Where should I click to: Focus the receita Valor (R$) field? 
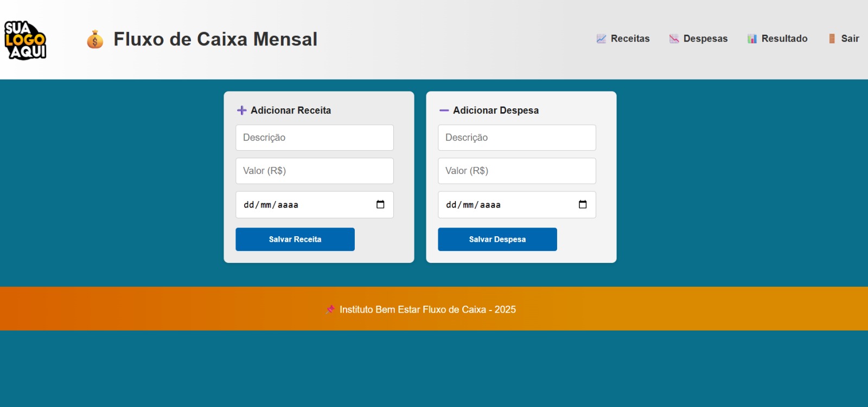click(x=314, y=171)
